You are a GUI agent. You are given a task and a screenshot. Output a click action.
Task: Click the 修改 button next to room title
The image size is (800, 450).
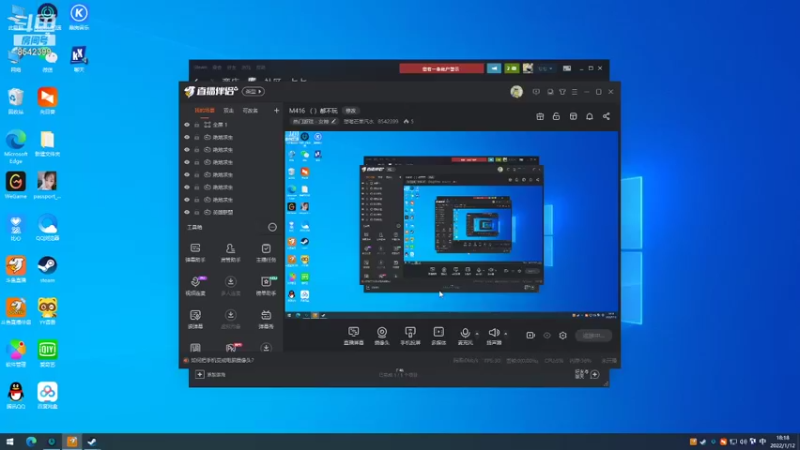pyautogui.click(x=351, y=110)
